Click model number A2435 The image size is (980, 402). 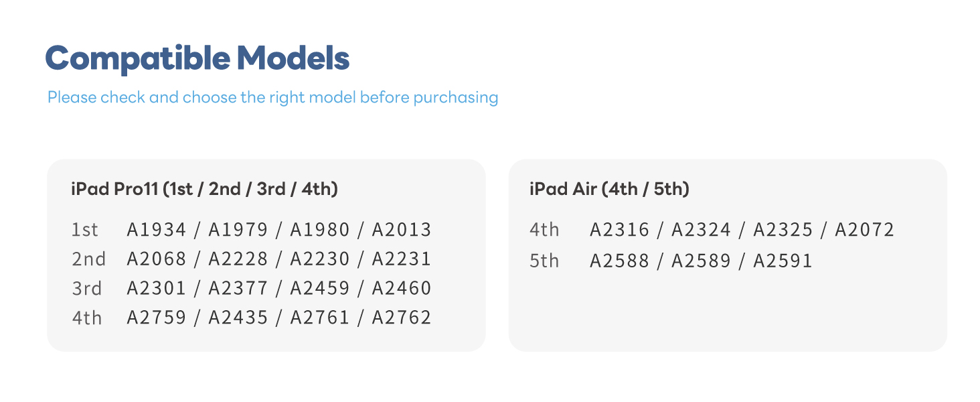(238, 318)
